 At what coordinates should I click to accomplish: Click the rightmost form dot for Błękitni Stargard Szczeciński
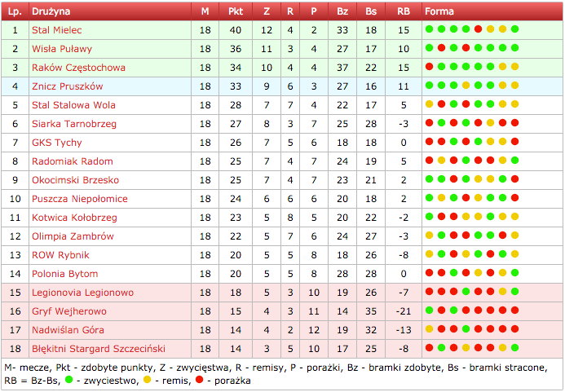coord(514,349)
